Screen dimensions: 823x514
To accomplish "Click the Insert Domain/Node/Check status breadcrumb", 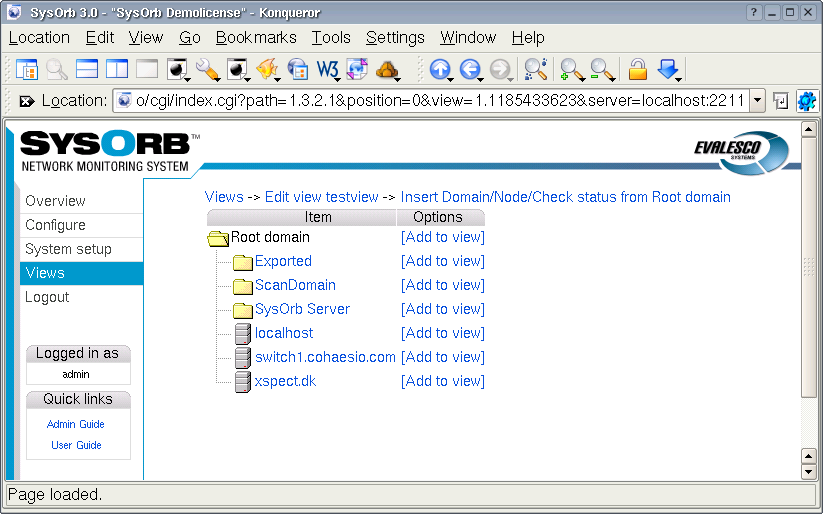I will 566,197.
